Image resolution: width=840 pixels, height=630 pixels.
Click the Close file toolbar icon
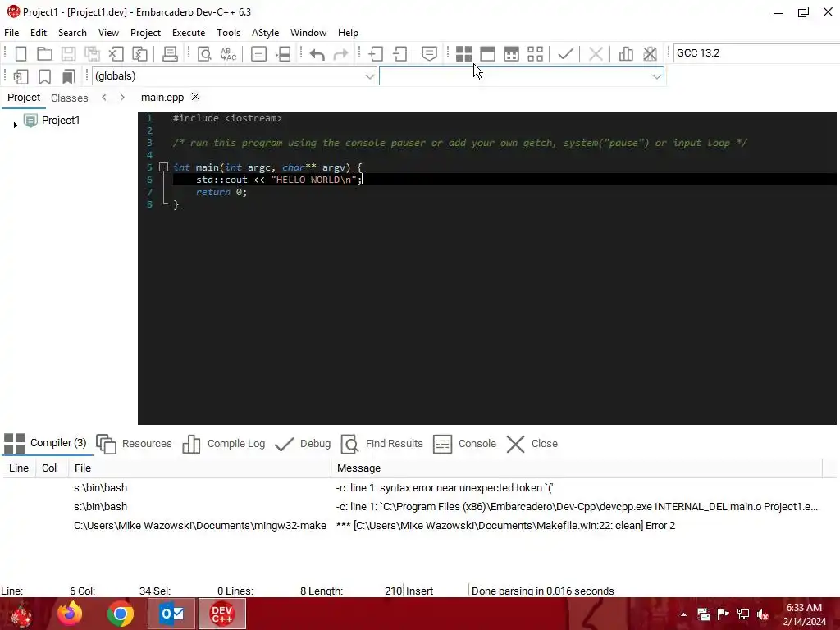pos(116,53)
